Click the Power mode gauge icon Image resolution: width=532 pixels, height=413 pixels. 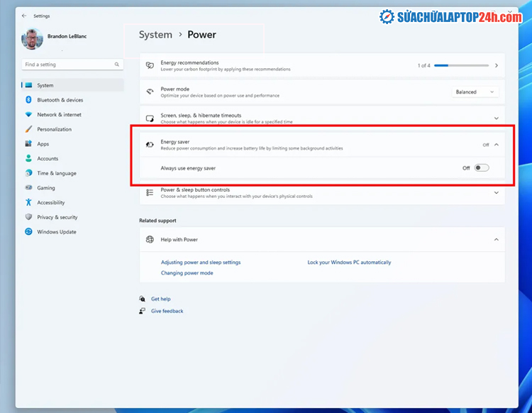[150, 92]
